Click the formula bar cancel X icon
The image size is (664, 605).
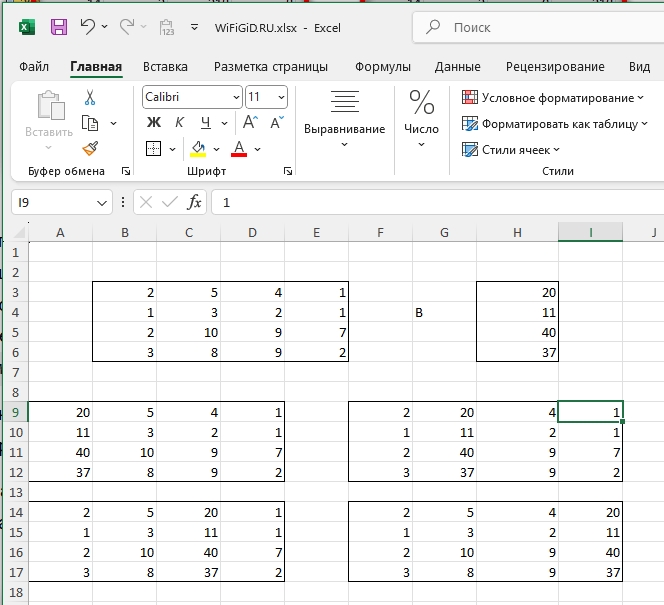146,202
